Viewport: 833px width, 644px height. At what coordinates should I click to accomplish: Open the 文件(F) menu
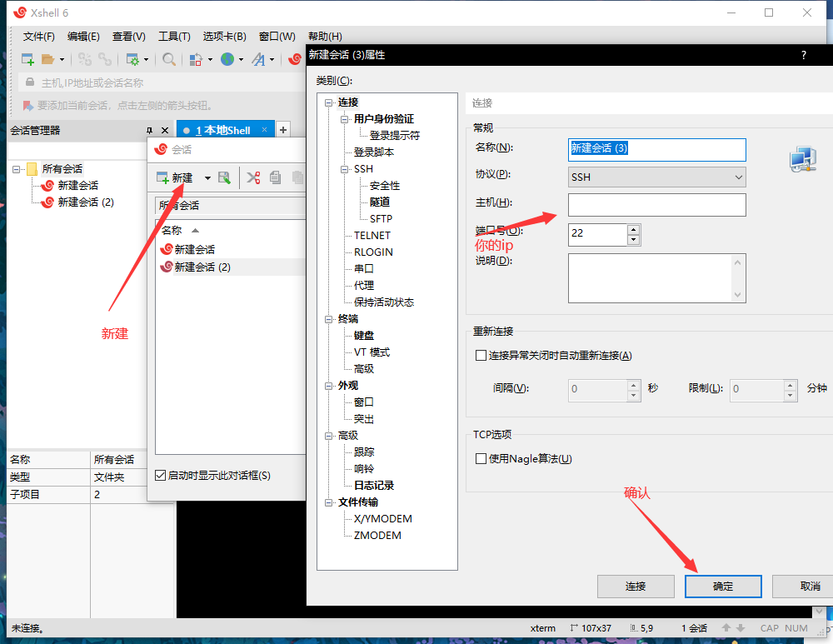point(39,36)
